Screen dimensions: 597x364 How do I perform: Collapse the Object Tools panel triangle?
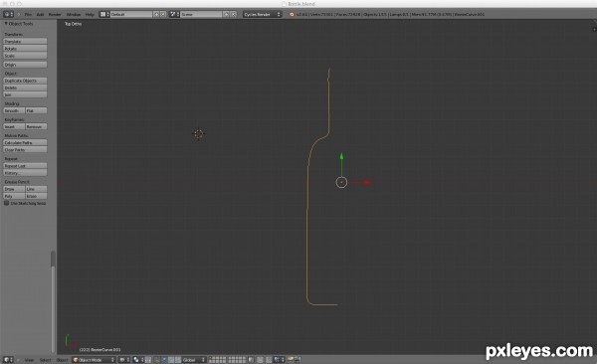point(6,24)
